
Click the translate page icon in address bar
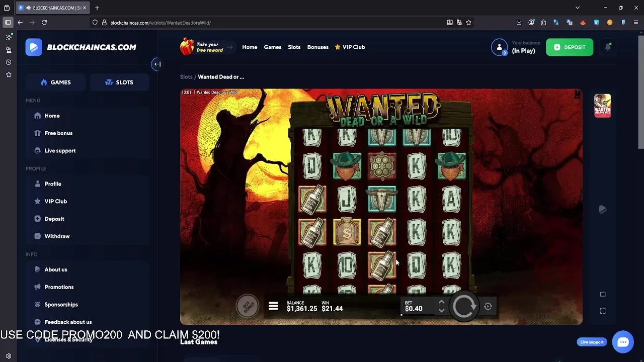point(459,23)
